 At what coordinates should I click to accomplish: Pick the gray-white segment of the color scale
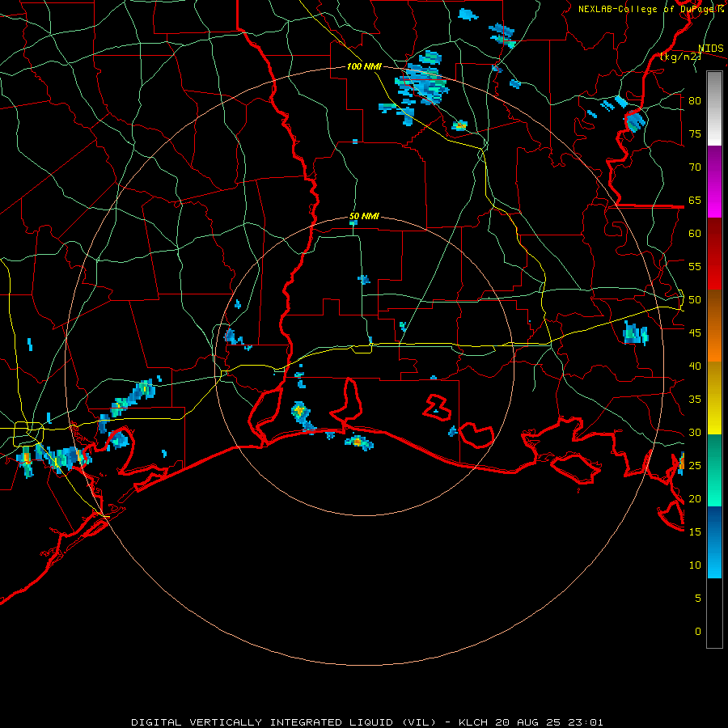click(714, 108)
